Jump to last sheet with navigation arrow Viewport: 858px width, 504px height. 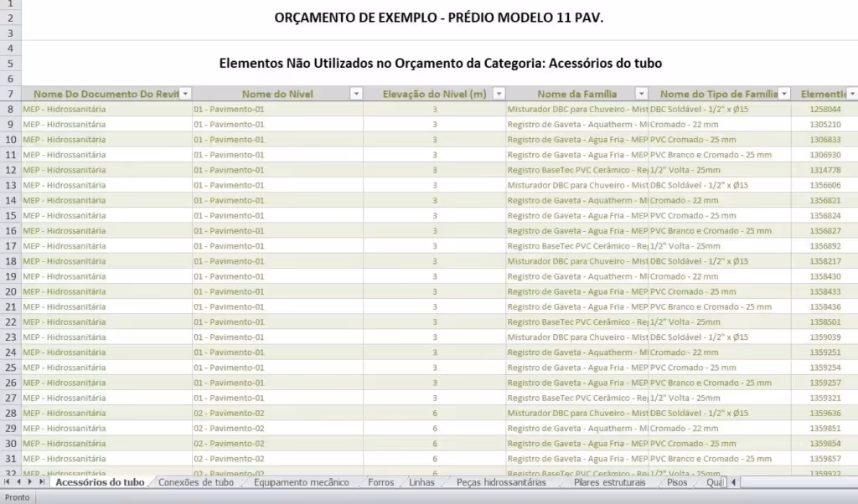coord(42,482)
